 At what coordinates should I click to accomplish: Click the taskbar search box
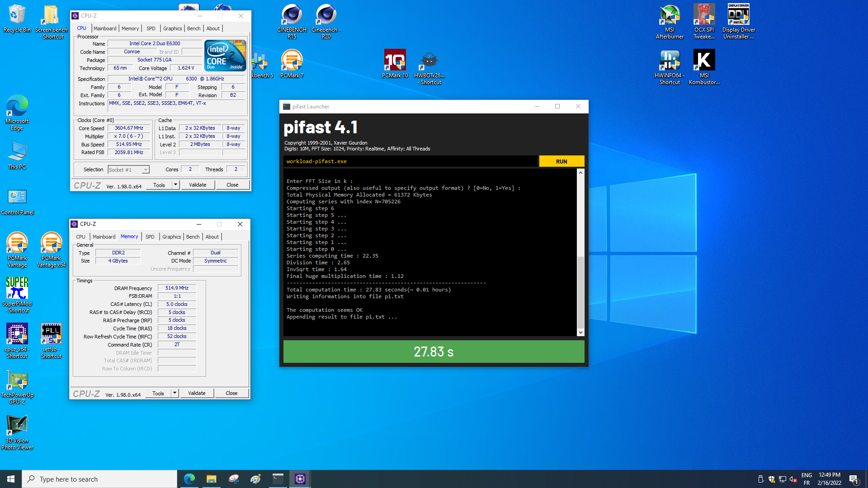99,479
